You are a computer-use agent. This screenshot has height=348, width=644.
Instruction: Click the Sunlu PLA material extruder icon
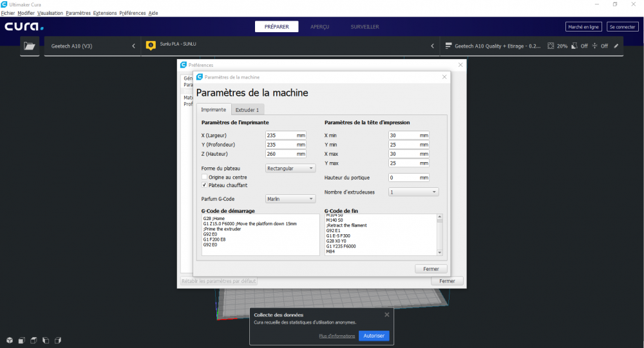pos(151,46)
